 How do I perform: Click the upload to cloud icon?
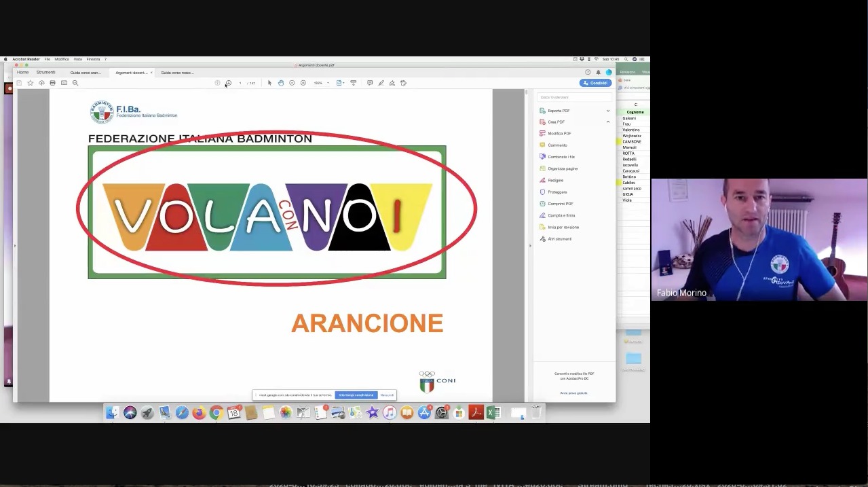(x=41, y=83)
